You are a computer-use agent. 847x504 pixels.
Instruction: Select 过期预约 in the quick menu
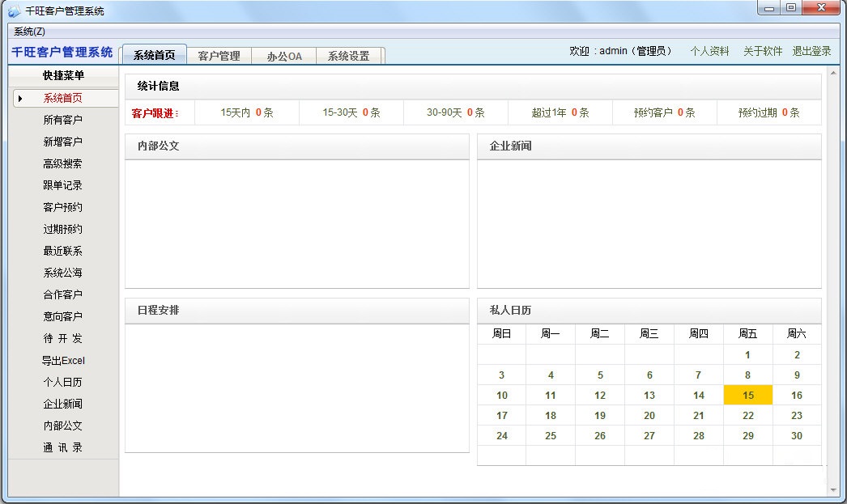click(62, 229)
